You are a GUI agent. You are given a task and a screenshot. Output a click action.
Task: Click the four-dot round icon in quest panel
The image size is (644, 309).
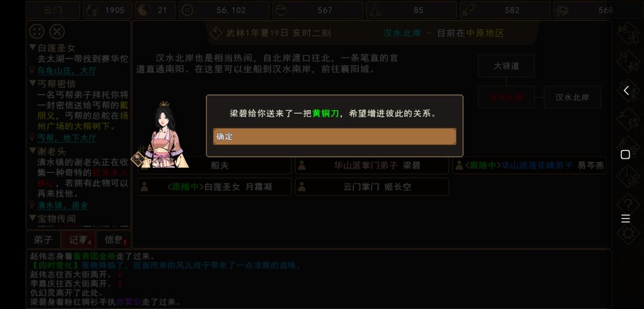[38, 32]
